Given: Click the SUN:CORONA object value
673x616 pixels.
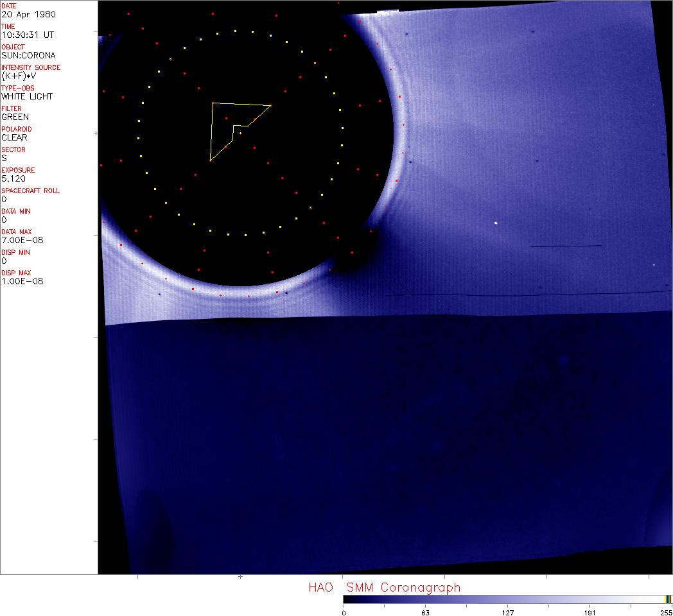Looking at the screenshot, I should (x=28, y=55).
